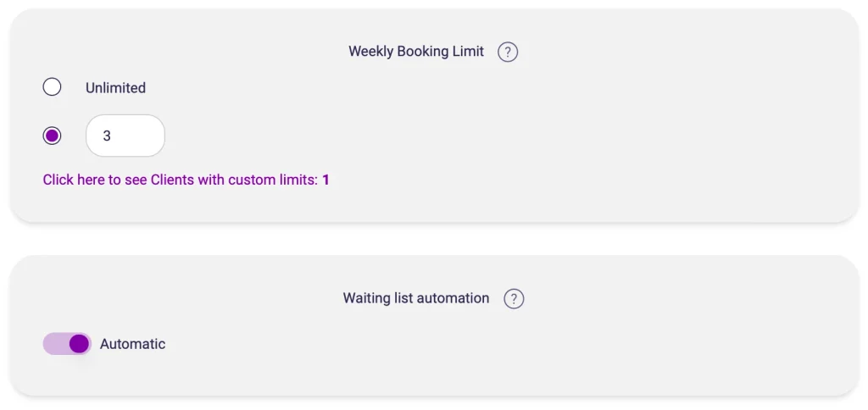Click the "Waiting list automation" heading text
The height and width of the screenshot is (410, 868).
click(x=416, y=298)
